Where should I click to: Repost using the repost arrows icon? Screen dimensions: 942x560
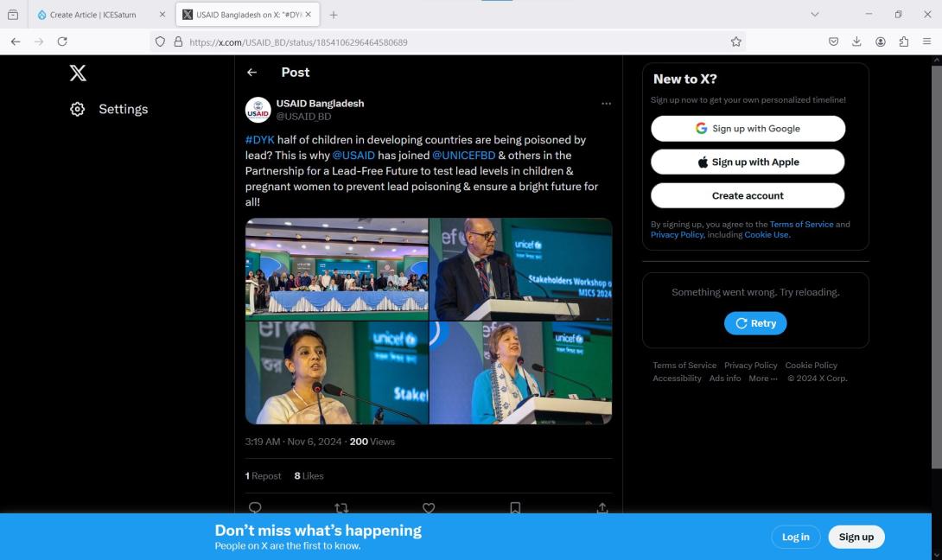coord(341,508)
